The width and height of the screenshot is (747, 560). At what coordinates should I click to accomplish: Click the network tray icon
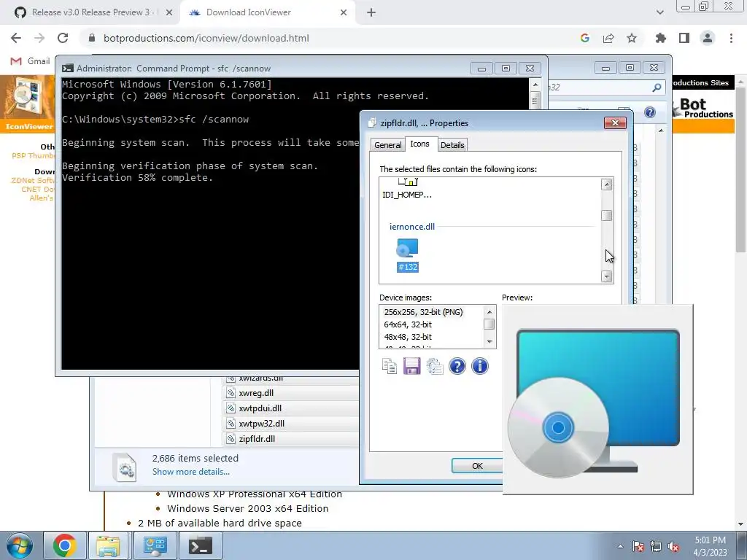[x=656, y=546]
